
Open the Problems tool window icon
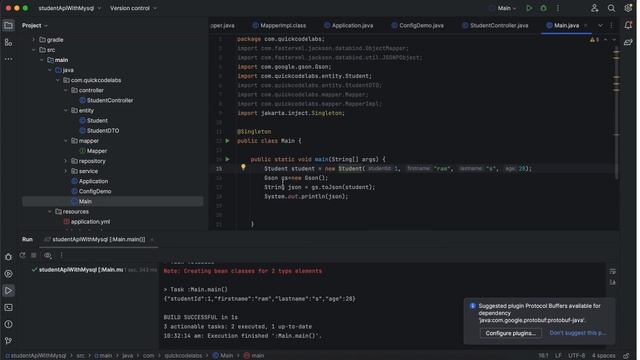pyautogui.click(x=8, y=325)
